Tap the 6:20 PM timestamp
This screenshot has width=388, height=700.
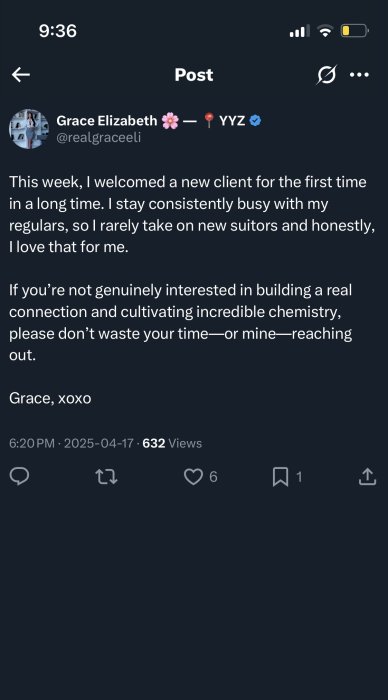tap(32, 443)
